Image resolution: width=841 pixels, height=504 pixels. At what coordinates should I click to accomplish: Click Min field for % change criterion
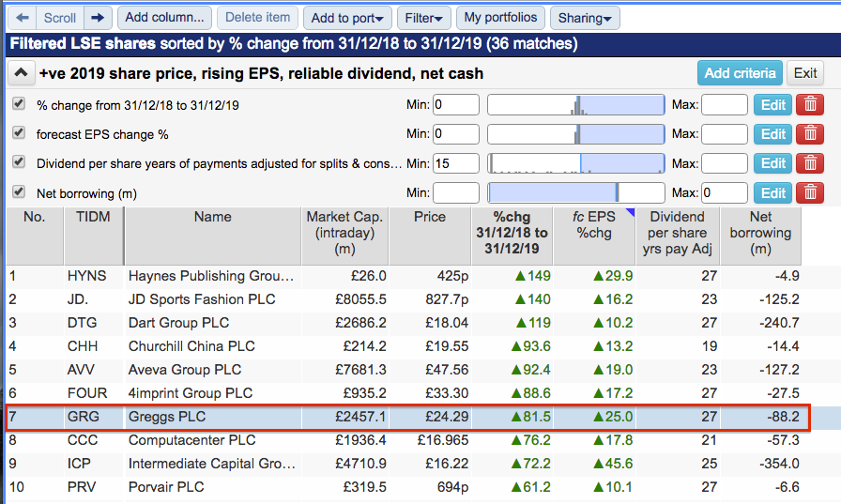click(456, 104)
